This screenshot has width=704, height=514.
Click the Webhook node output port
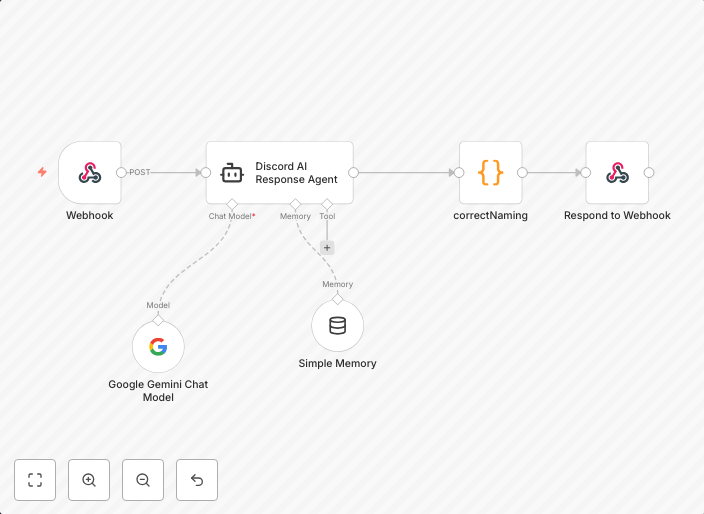[121, 172]
